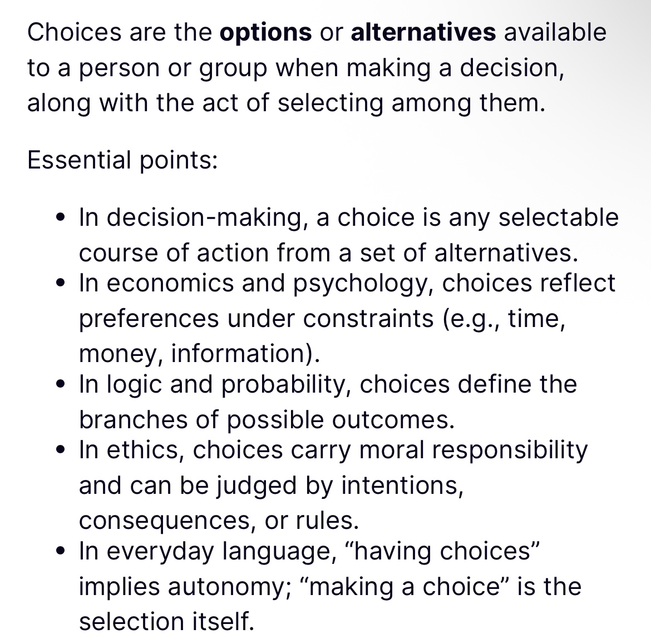Screen dimensions: 651x644
Task: Click the bold word "alternatives"
Action: (x=423, y=32)
